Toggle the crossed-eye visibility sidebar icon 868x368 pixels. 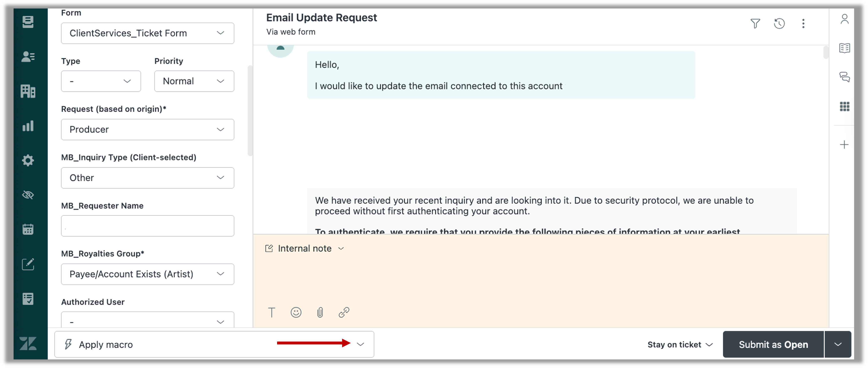(28, 195)
